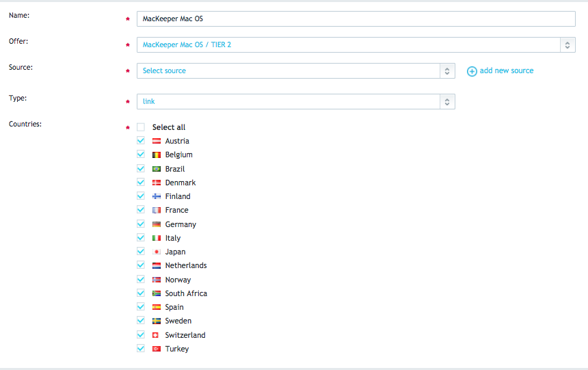The height and width of the screenshot is (370, 588).
Task: Click the Spain flag icon
Action: (157, 307)
